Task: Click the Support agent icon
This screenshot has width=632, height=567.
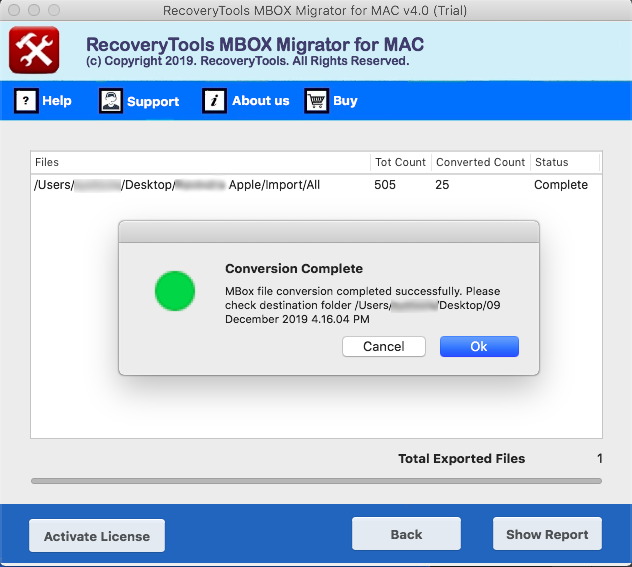Action: click(110, 101)
